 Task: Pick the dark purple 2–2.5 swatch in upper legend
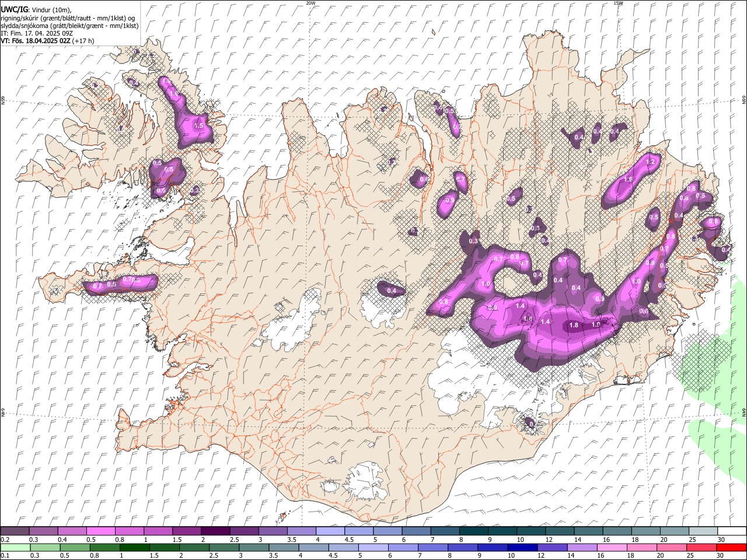[215, 531]
